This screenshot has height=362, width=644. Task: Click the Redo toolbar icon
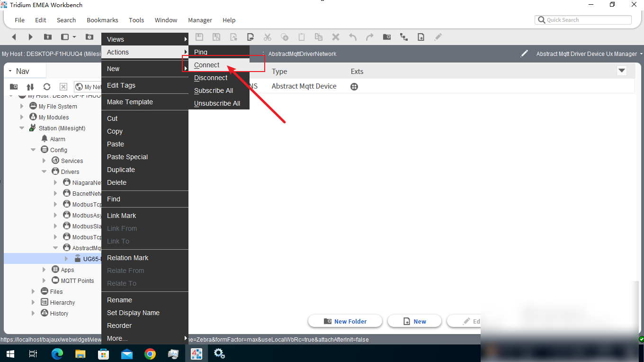(370, 37)
